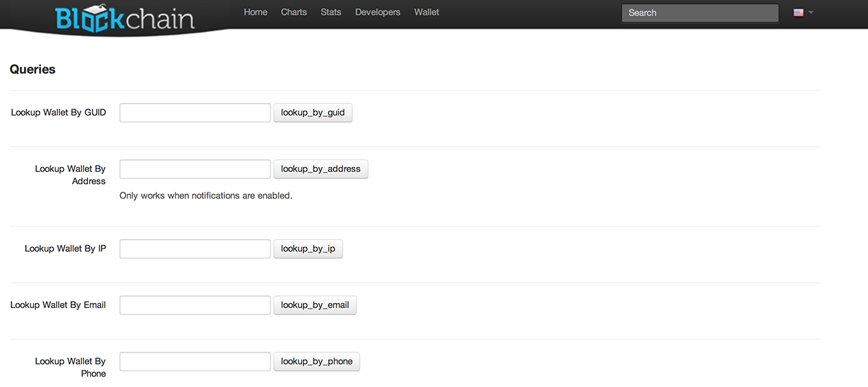Click the Blockchain logo

tap(124, 19)
